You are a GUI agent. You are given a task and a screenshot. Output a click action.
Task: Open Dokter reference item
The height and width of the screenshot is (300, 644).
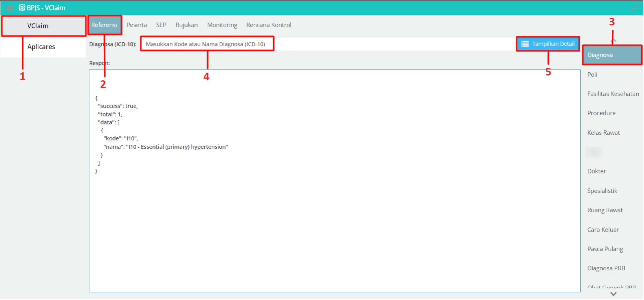click(596, 171)
